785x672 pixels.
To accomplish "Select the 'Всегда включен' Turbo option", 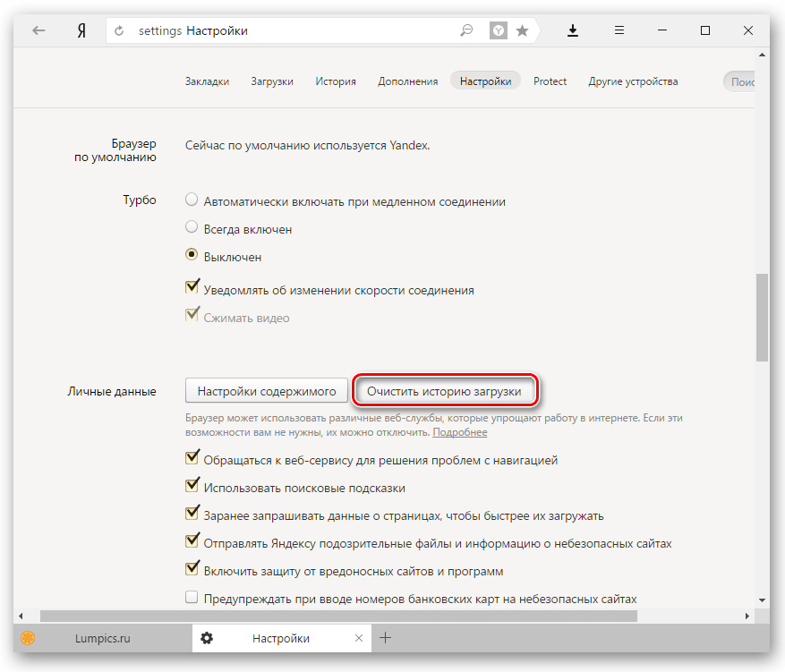I will click(192, 228).
